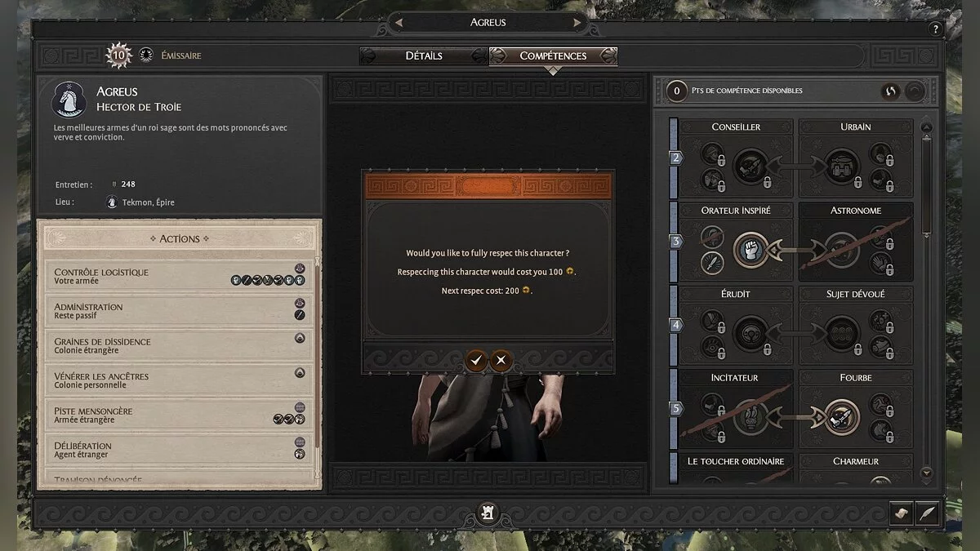
Task: Select the Vénérer les ancêtres action
Action: [179, 380]
